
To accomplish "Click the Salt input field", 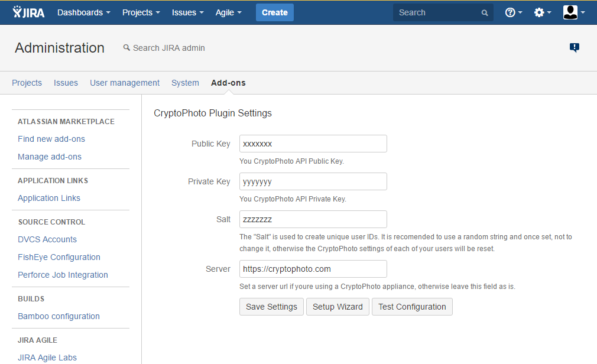I will 313,219.
